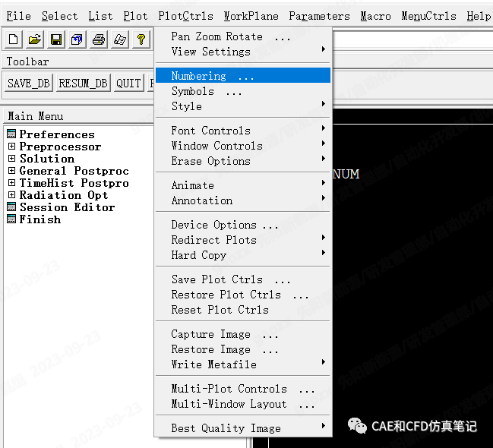Choose Pan Zoom Rotate menu entry
This screenshot has width=493, height=448.
pos(243,36)
